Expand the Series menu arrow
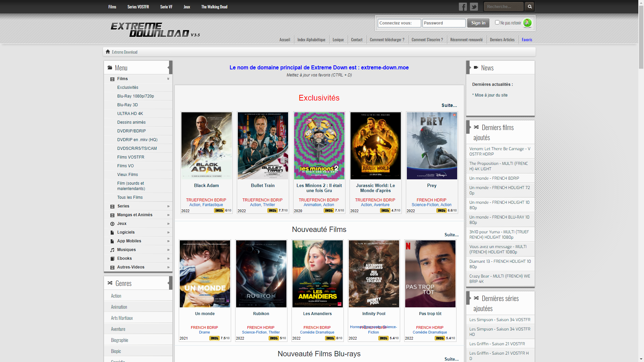Viewport: 644px width, 362px height. pos(168,206)
